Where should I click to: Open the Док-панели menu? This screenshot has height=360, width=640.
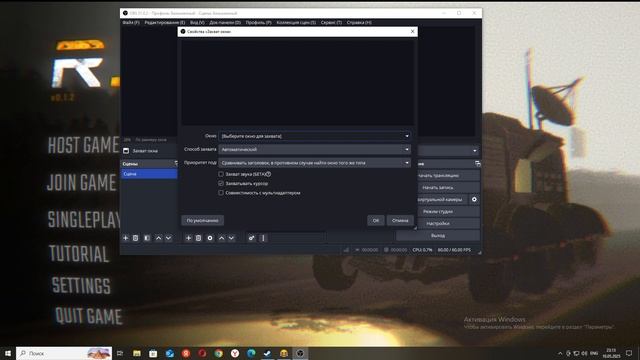(225, 22)
